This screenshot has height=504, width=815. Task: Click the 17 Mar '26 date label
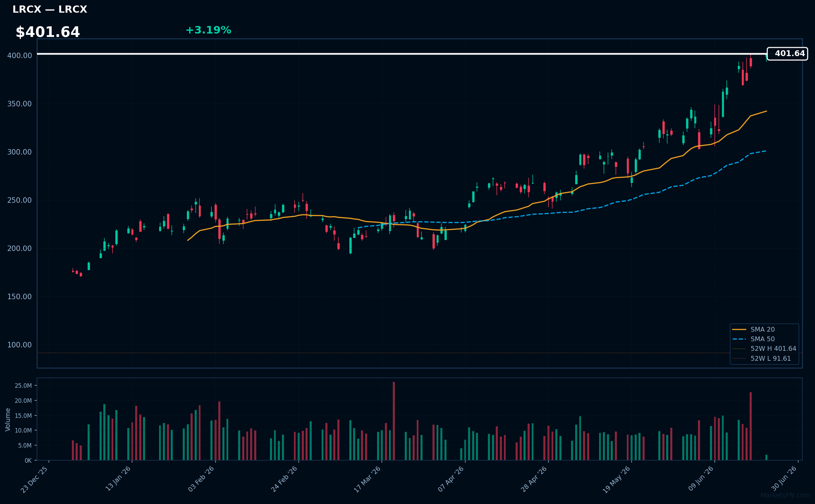click(367, 479)
